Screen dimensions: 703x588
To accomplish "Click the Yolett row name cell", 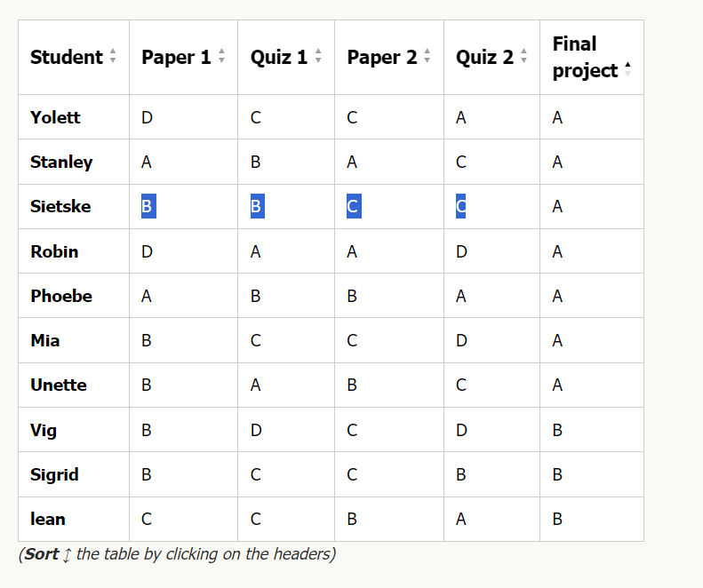I will [x=55, y=117].
